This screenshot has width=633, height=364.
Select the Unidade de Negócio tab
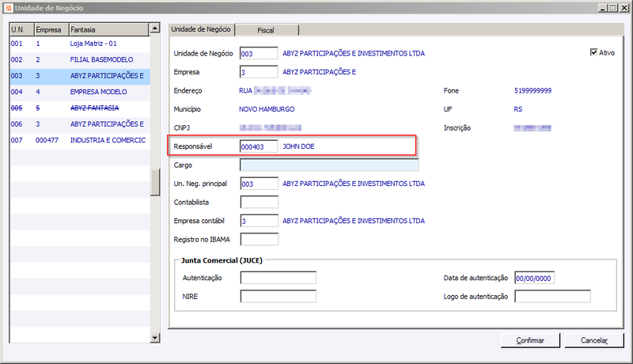[x=201, y=29]
